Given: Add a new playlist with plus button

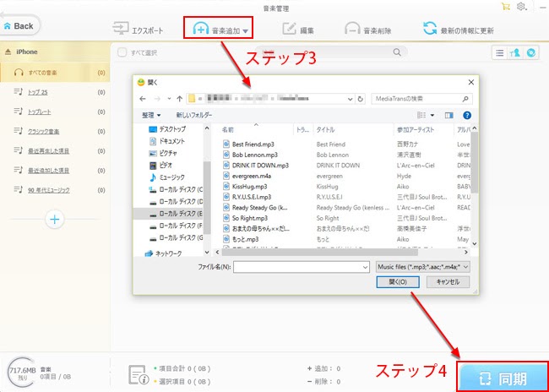Looking at the screenshot, I should pos(55,220).
